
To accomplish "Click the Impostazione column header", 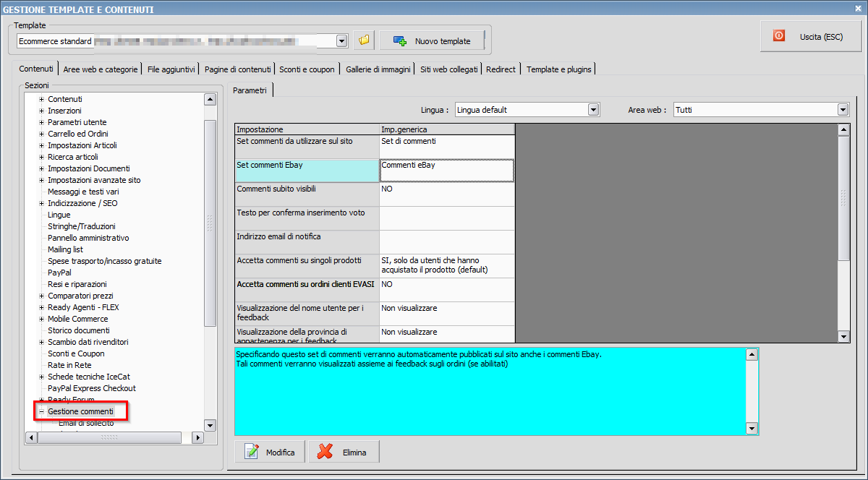I will point(307,129).
